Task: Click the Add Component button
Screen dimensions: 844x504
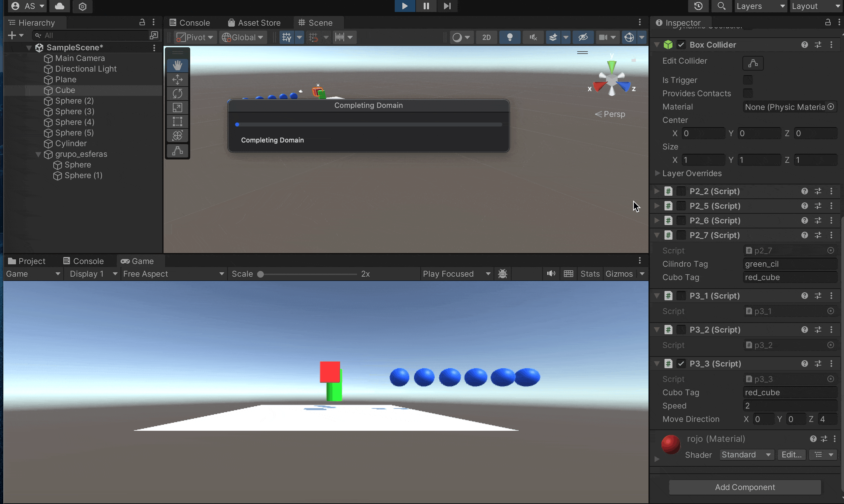Action: [745, 487]
